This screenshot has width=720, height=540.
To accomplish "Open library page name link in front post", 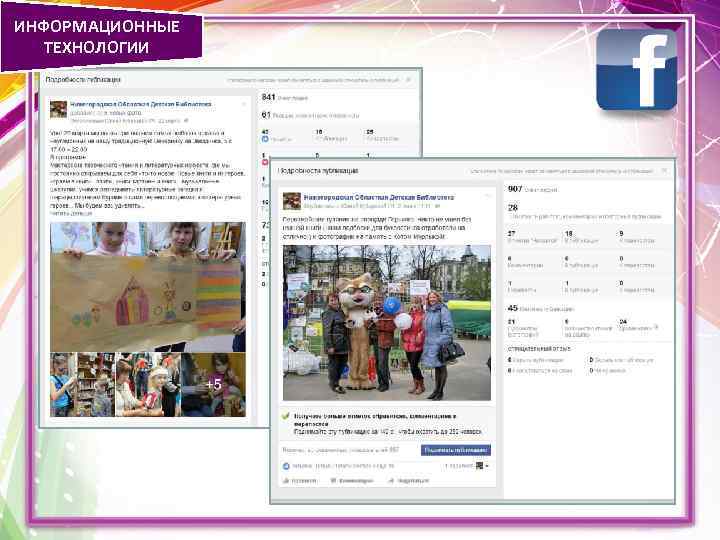I will pyautogui.click(x=379, y=197).
